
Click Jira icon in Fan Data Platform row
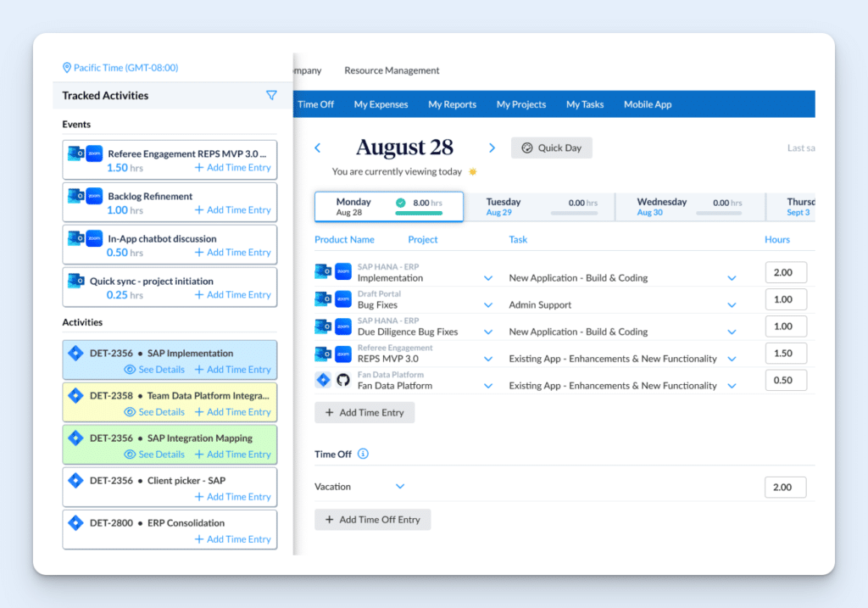coord(323,380)
